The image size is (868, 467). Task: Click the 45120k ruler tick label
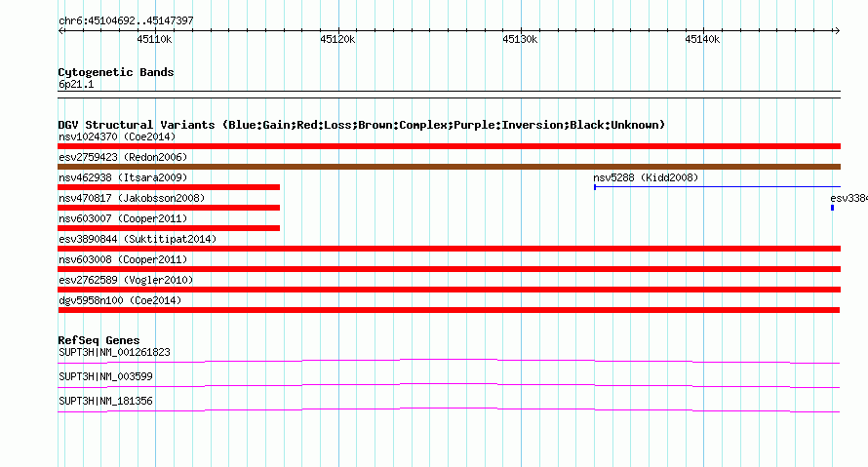tap(337, 39)
